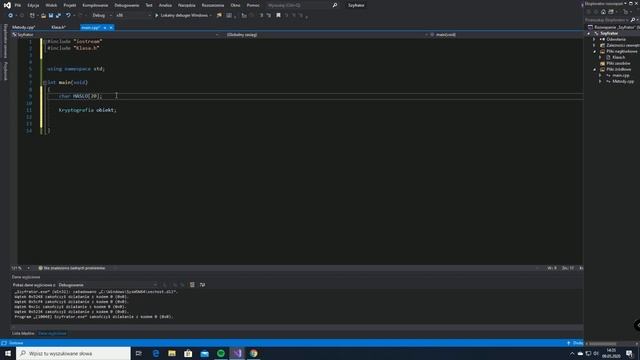
Task: Open the Debug configuration dropdown
Action: pos(101,16)
